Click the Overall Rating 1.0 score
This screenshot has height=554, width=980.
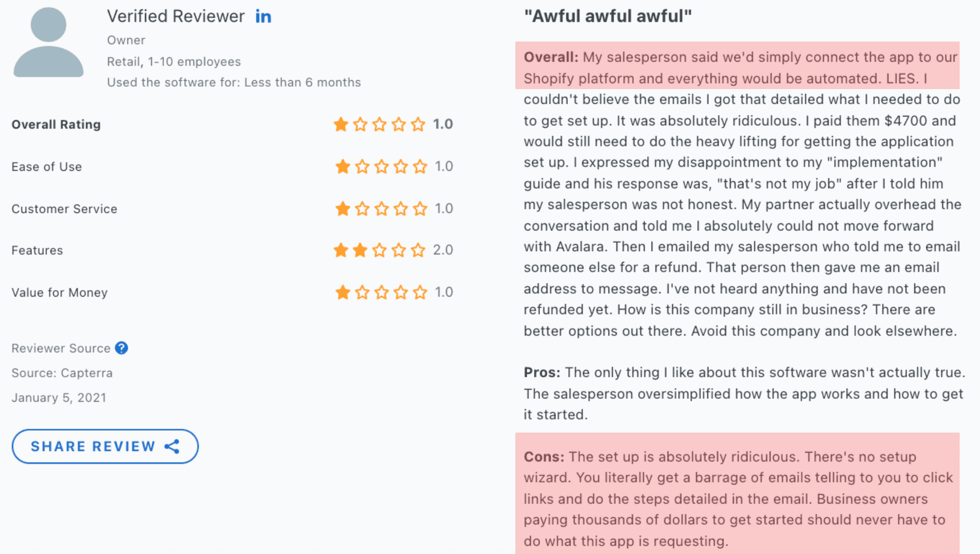[x=443, y=124]
